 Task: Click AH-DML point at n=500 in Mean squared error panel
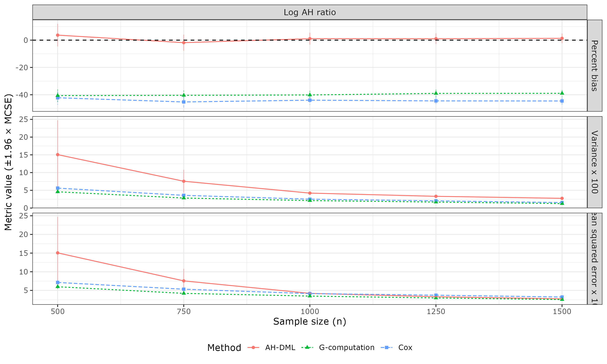coord(58,253)
